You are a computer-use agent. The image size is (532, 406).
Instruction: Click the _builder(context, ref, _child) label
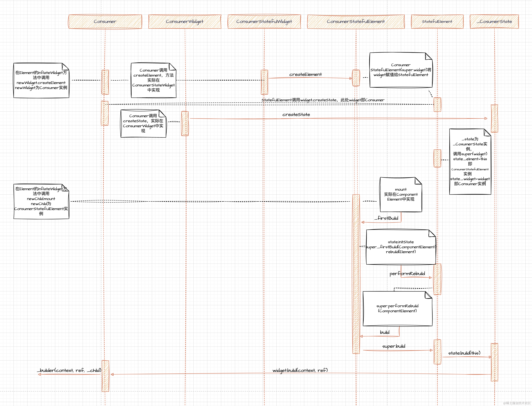[69, 371]
